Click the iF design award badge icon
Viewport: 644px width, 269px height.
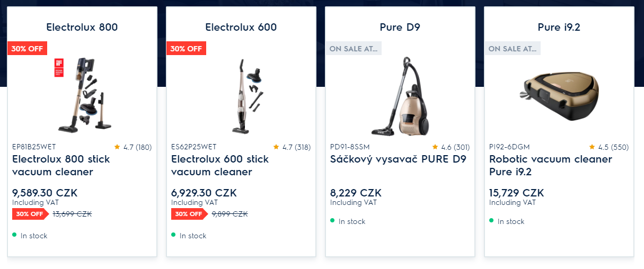point(58,68)
